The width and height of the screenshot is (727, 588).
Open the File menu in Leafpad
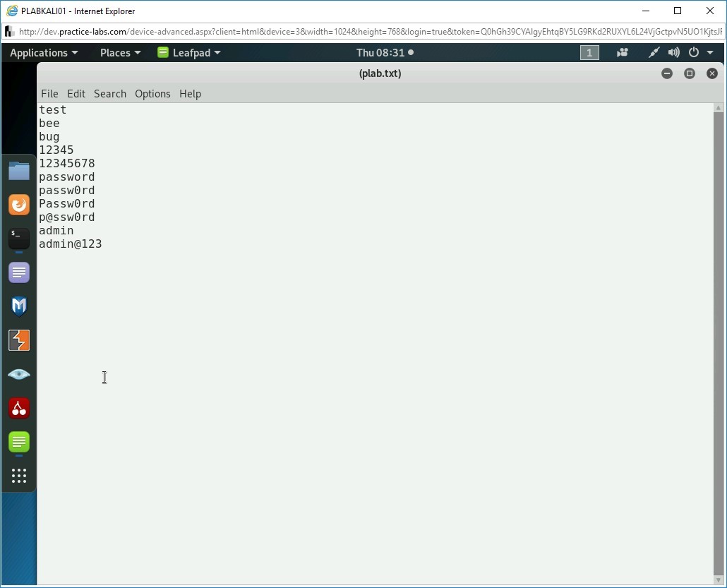(49, 94)
